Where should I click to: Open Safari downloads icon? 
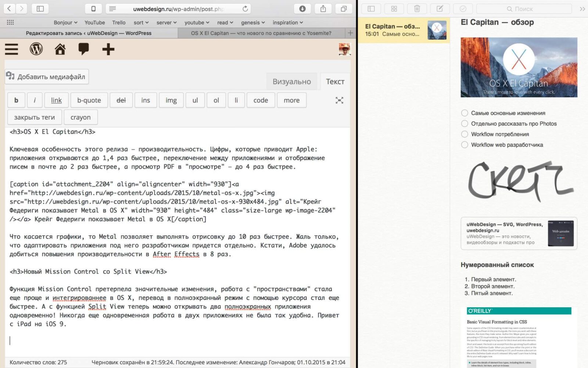[x=302, y=9]
